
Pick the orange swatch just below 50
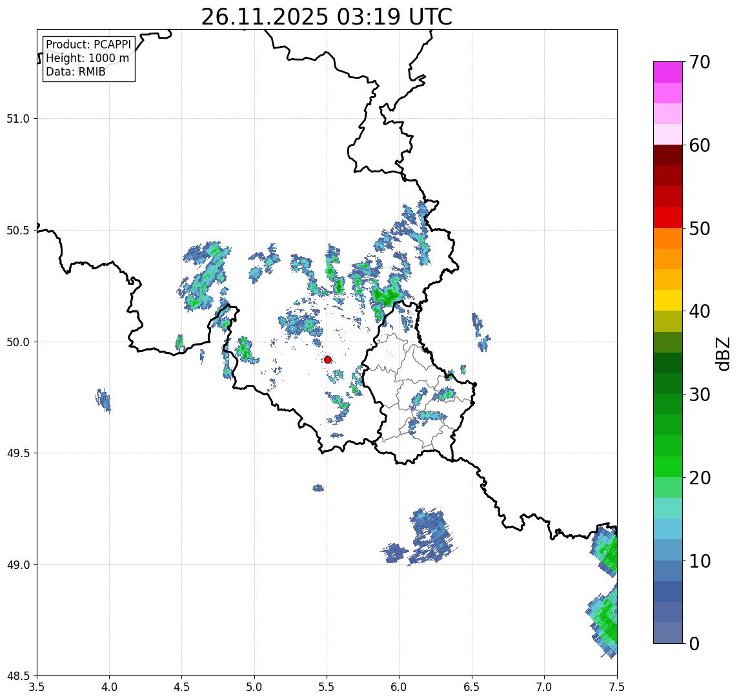coord(668,238)
